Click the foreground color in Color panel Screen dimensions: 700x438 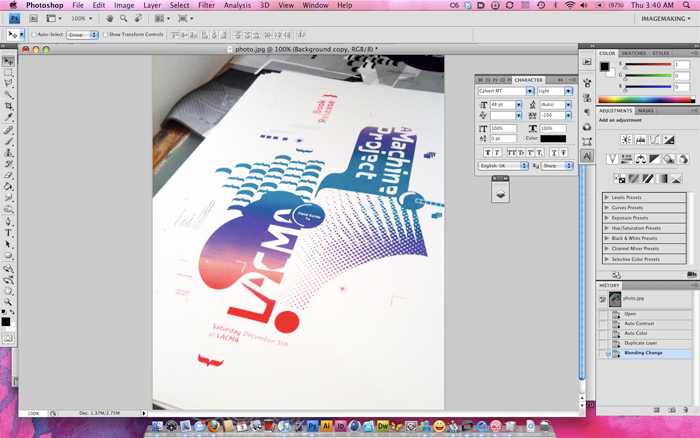tap(604, 67)
